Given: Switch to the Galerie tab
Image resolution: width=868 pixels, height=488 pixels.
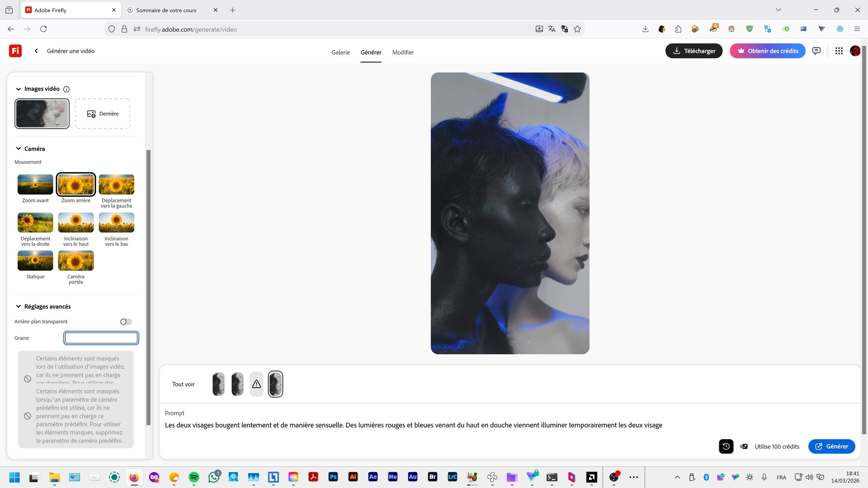Looking at the screenshot, I should [340, 52].
